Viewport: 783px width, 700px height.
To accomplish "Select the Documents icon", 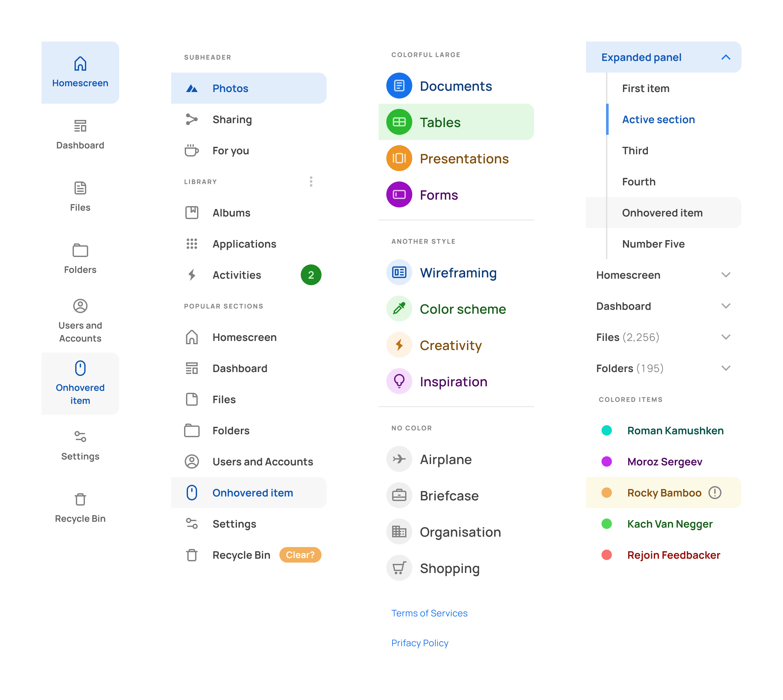I will (x=399, y=85).
